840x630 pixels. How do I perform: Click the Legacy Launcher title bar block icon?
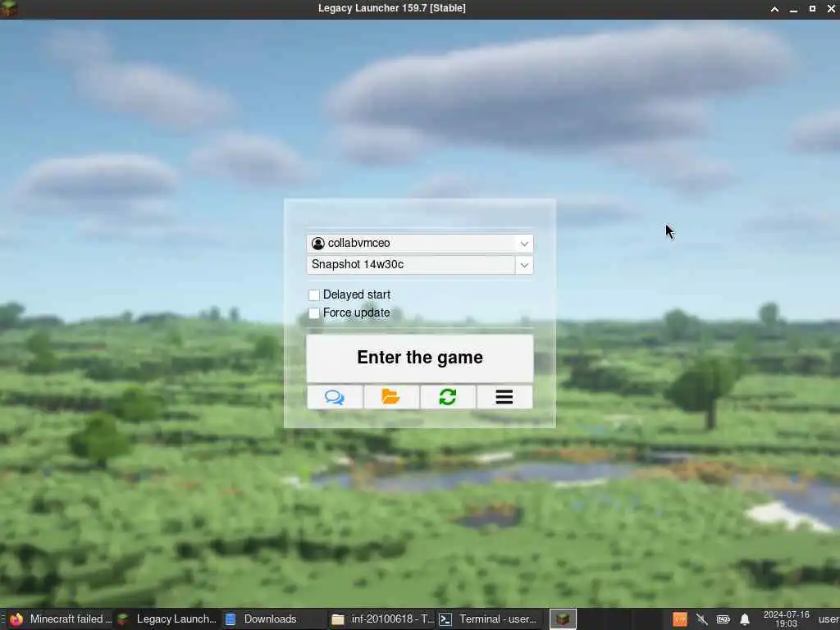[9, 8]
